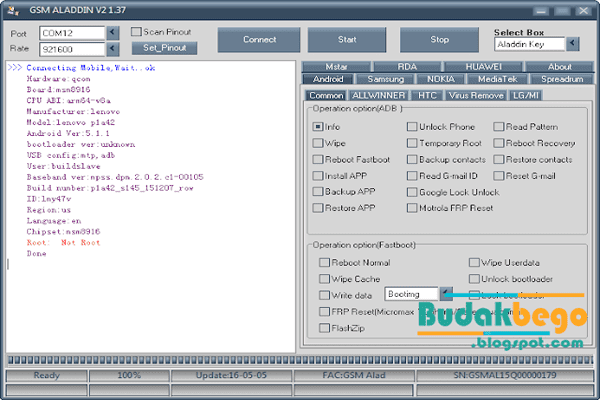
Task: Click the Set_Pinout button
Action: pyautogui.click(x=165, y=48)
